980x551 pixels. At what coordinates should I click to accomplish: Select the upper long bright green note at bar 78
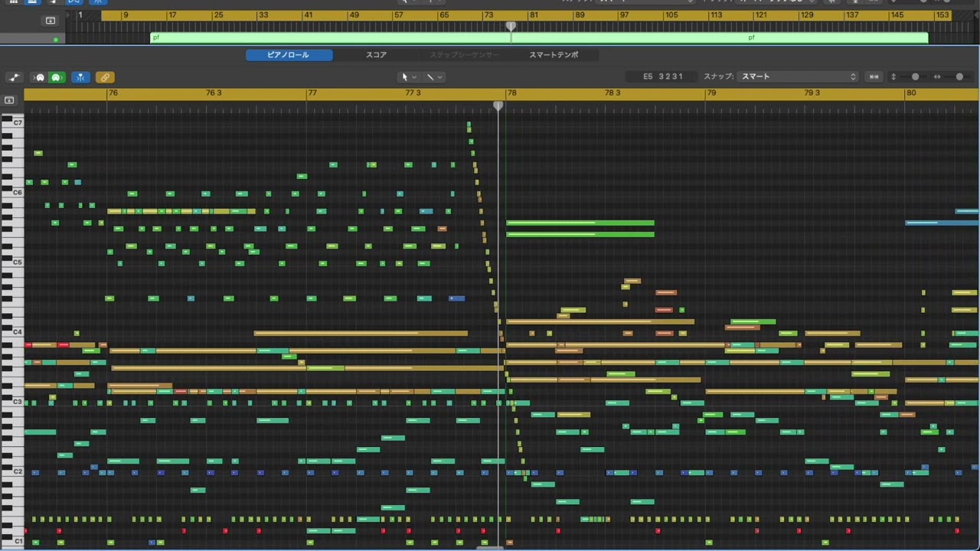tap(580, 223)
